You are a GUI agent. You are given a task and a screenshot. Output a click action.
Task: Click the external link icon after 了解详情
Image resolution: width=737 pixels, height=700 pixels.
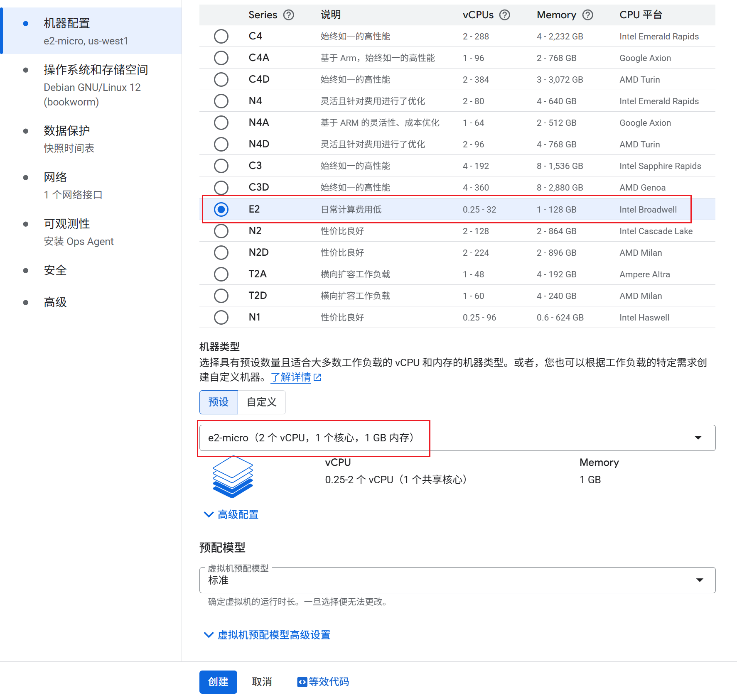317,377
